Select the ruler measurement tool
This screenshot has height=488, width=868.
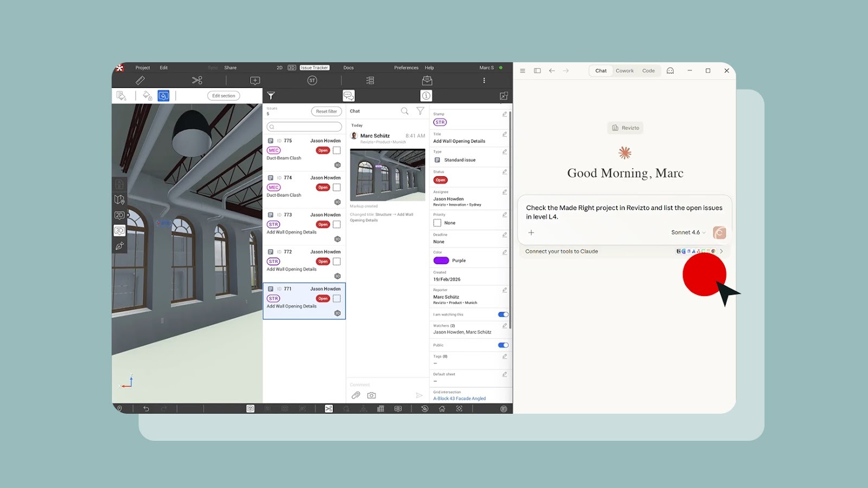click(140, 80)
